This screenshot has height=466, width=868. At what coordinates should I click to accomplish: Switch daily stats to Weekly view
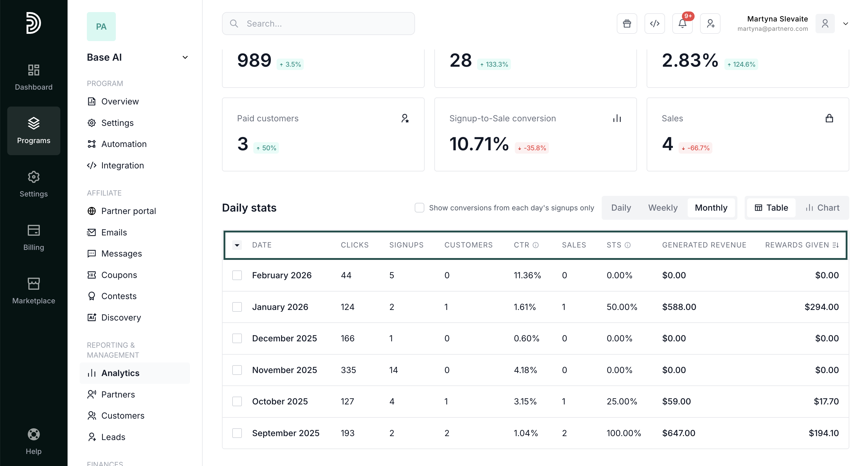[662, 208]
